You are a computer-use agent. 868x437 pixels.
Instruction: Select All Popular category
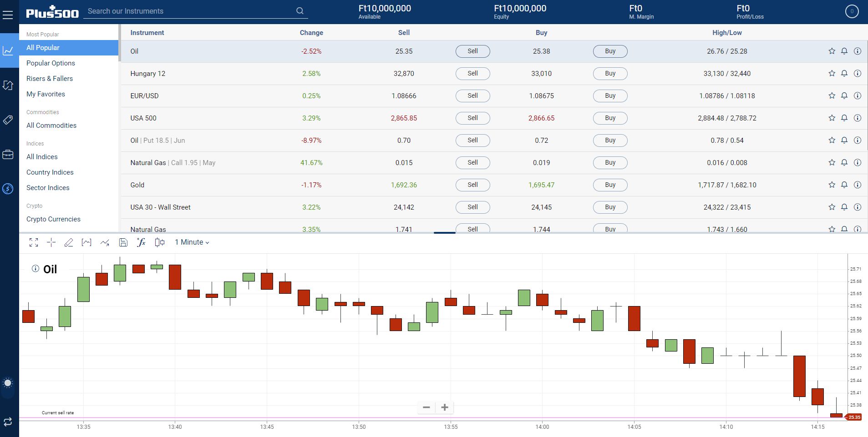click(x=69, y=48)
